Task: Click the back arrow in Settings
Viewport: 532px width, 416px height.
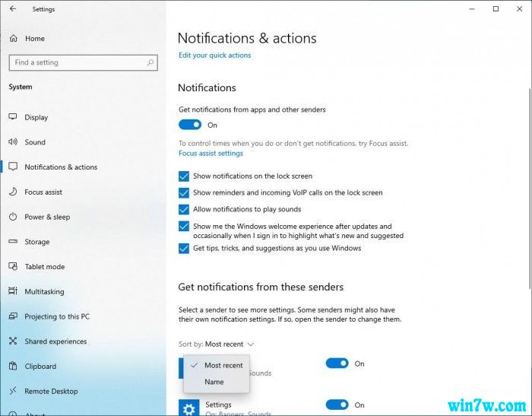Action: coord(13,9)
